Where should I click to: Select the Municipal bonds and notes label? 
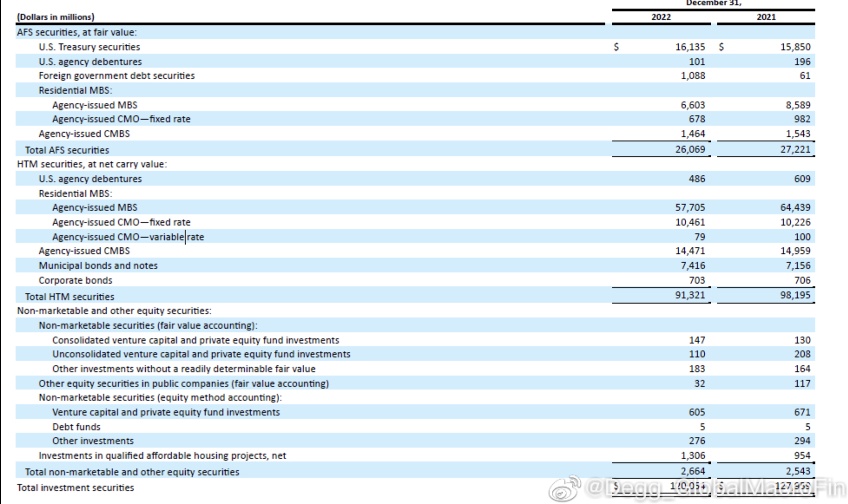(98, 265)
